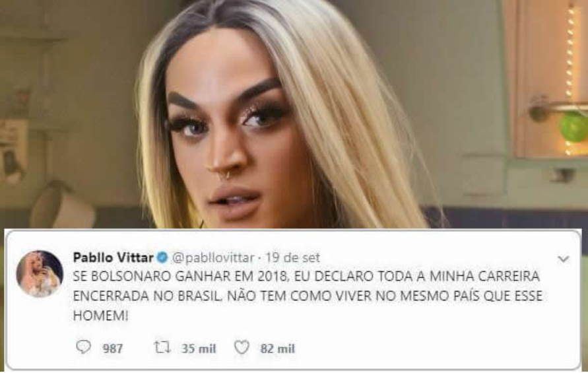Click the 35 mil retweets count
Viewport: 588px width, 373px height.
tap(199, 349)
